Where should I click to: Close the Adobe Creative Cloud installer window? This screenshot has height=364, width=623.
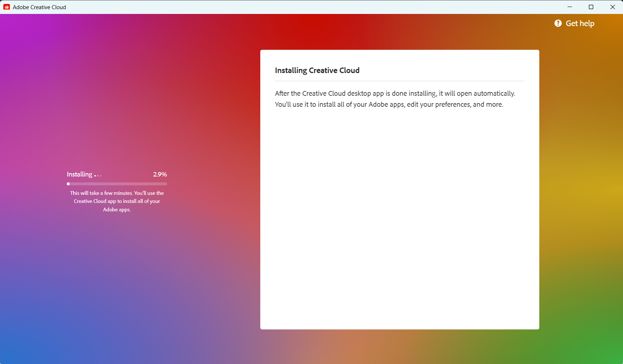point(612,7)
